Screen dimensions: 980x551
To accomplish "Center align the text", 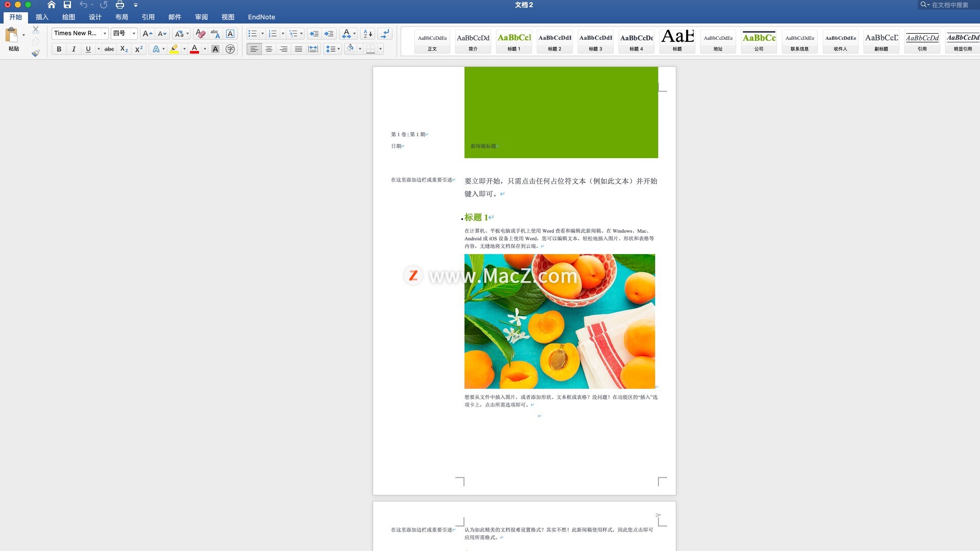I will tap(268, 49).
